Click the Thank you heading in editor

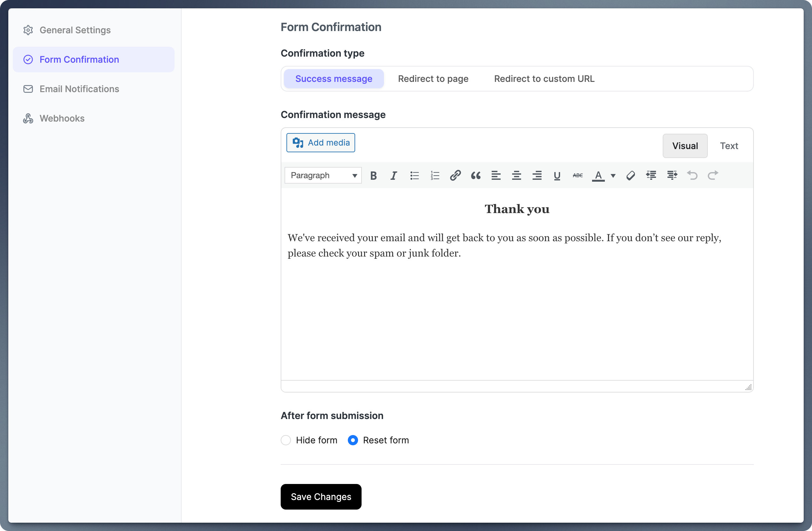click(x=517, y=209)
